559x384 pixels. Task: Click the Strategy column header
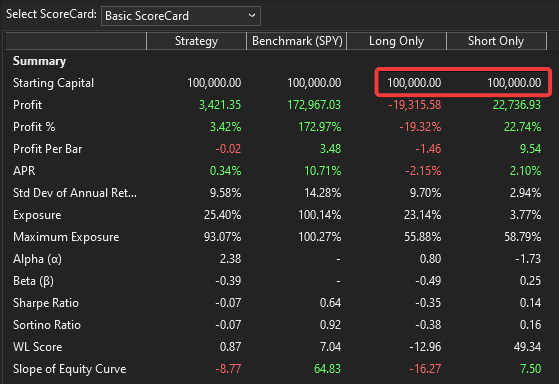[196, 41]
